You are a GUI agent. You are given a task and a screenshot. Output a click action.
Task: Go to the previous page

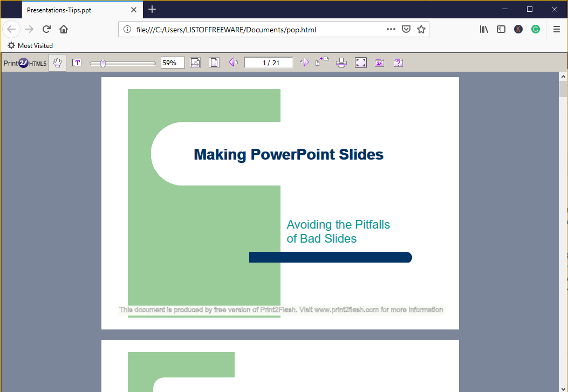233,63
